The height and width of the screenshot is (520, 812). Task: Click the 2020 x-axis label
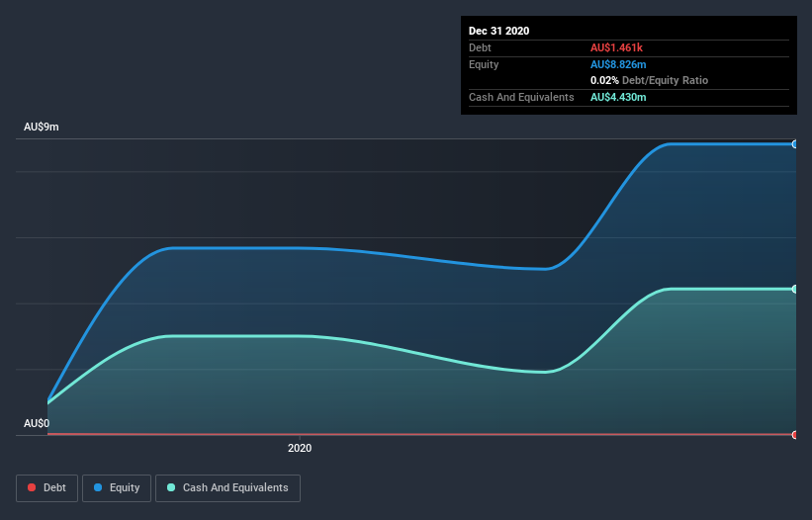(x=300, y=448)
